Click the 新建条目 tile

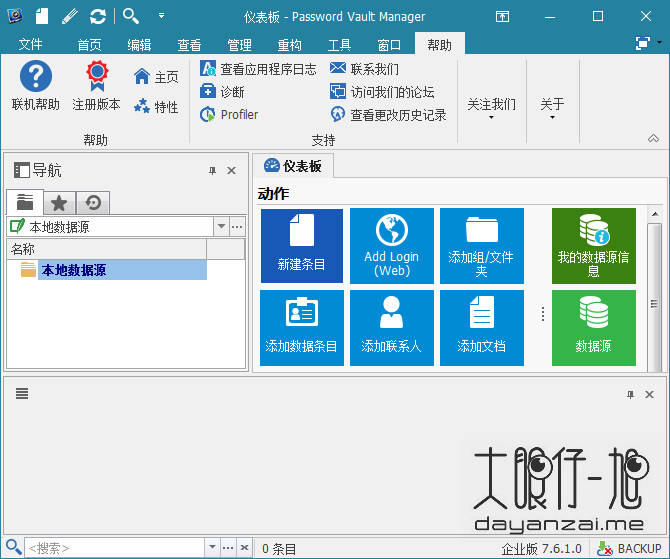pos(302,246)
